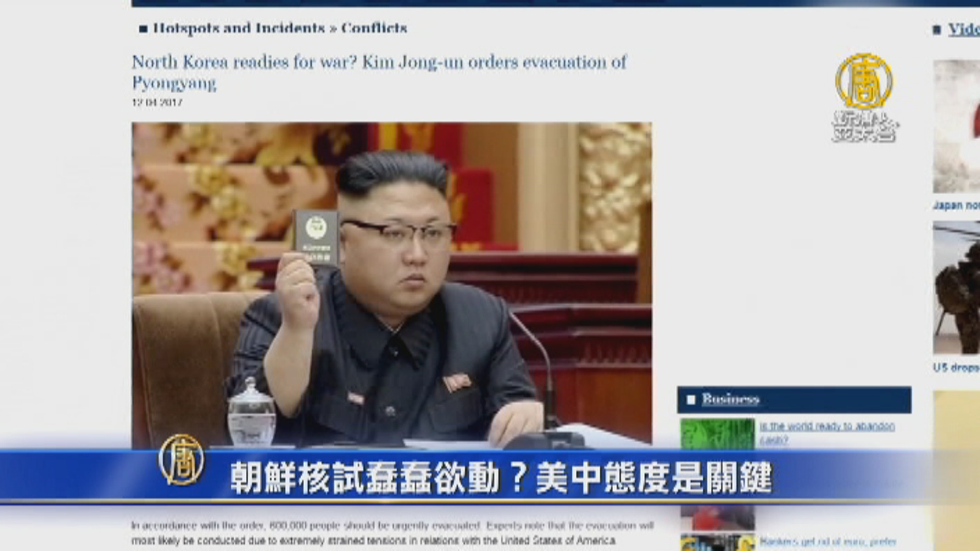Viewport: 980px width, 551px height.
Task: Open the Business section header
Action: (x=730, y=399)
